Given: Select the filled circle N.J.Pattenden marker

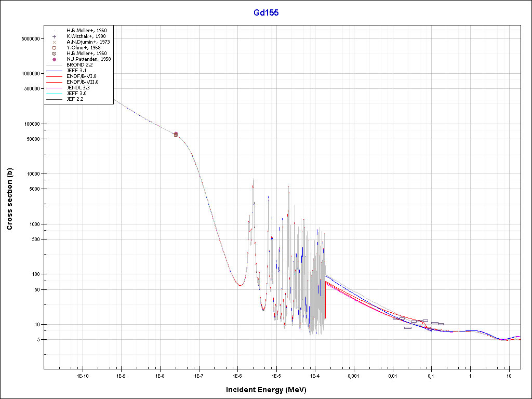Looking at the screenshot, I should [x=54, y=59].
